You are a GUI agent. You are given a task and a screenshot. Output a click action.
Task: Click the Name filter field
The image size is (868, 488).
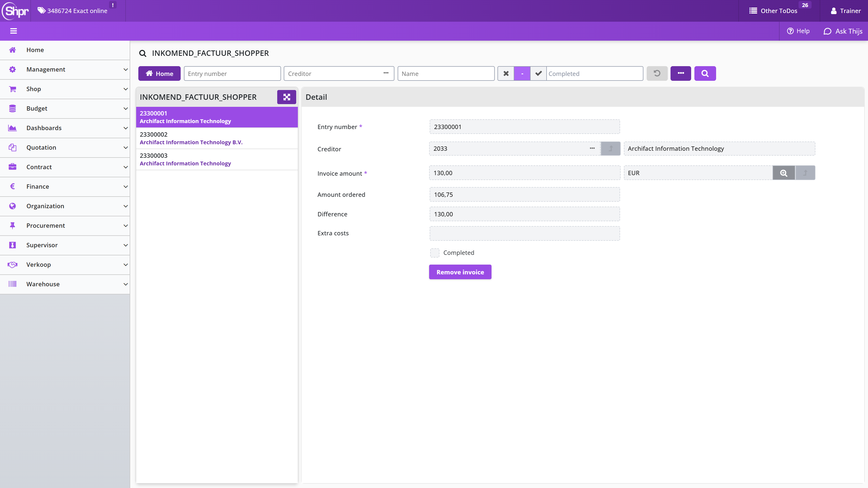[x=446, y=73]
